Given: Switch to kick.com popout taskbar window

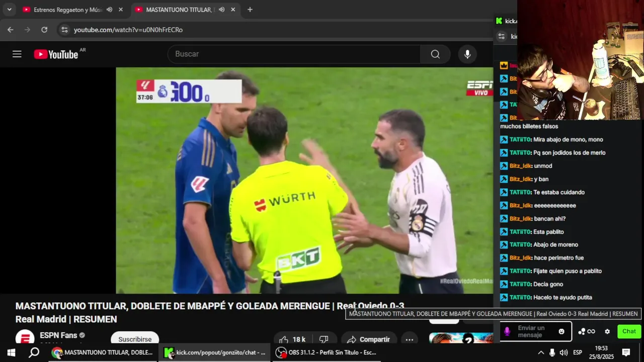Looking at the screenshot, I should pos(215,352).
